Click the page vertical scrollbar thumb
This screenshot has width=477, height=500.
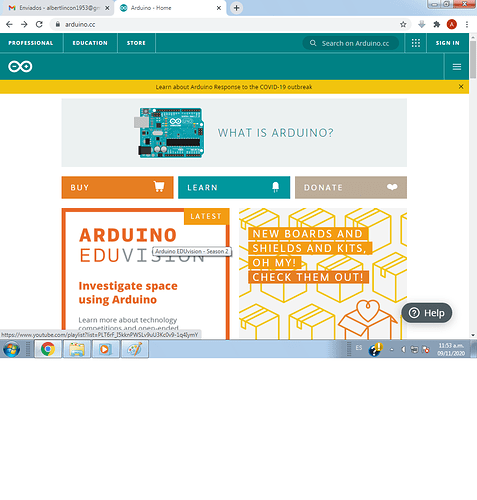pos(473,60)
